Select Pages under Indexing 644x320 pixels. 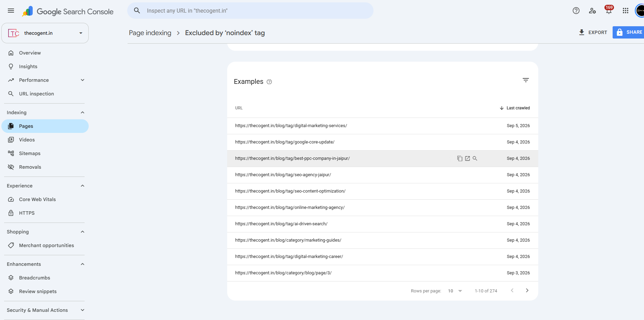click(x=45, y=126)
